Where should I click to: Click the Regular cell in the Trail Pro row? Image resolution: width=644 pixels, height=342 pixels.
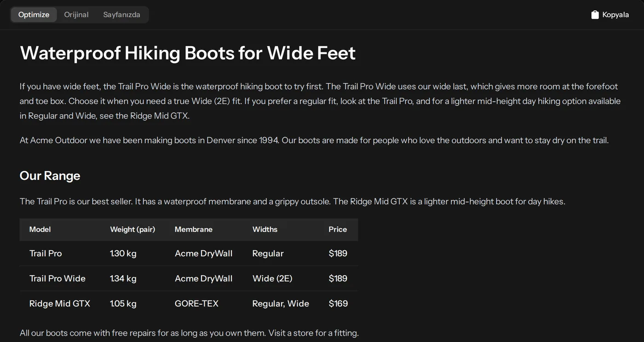[x=268, y=253]
